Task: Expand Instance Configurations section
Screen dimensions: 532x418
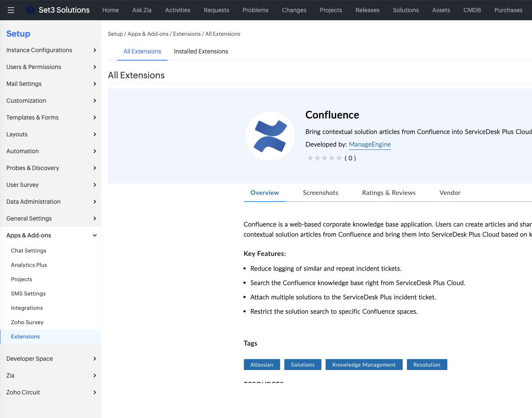Action: click(x=51, y=50)
